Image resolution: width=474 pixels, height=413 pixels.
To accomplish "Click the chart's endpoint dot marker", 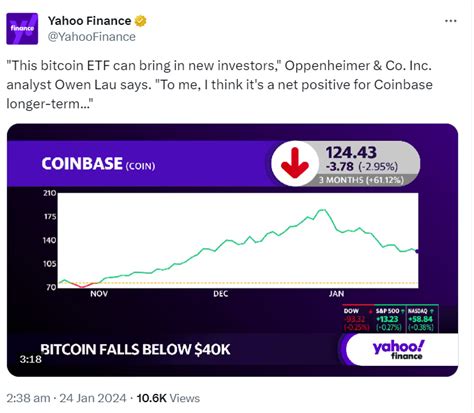I will pos(417,251).
